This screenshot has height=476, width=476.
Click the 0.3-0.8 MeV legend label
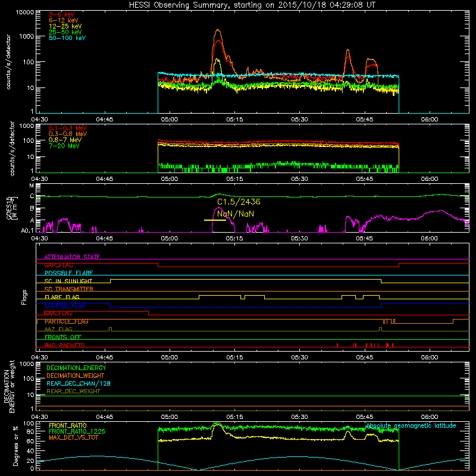(x=68, y=134)
